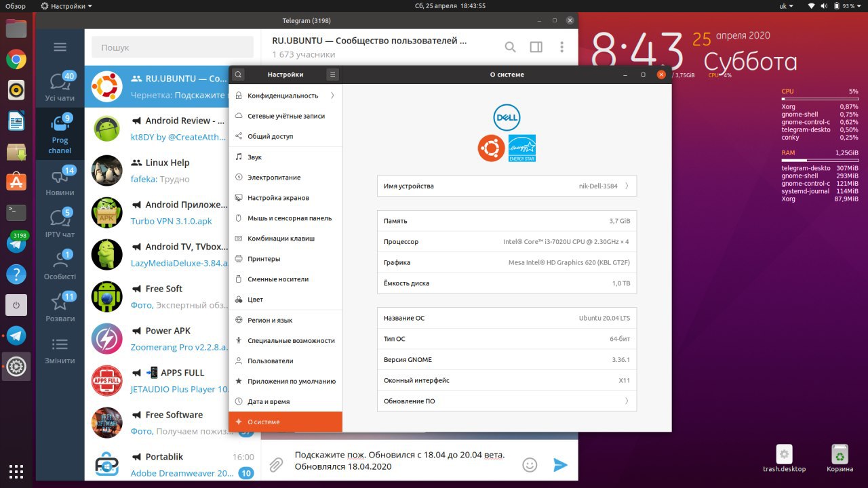Open Имя устройства row chevron
Image resolution: width=868 pixels, height=488 pixels.
click(627, 186)
